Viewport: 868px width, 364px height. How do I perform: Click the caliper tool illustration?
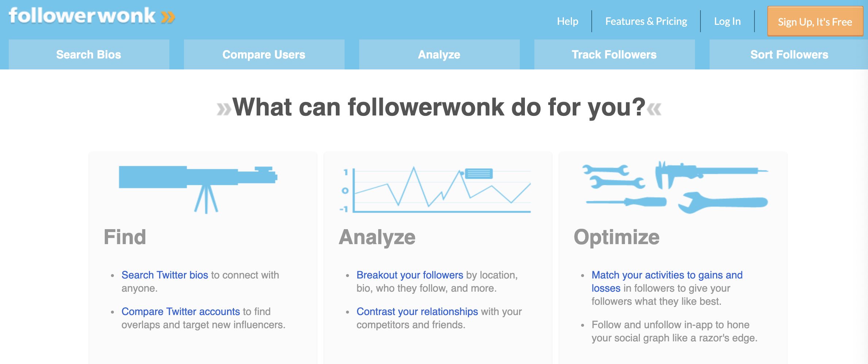pyautogui.click(x=711, y=175)
